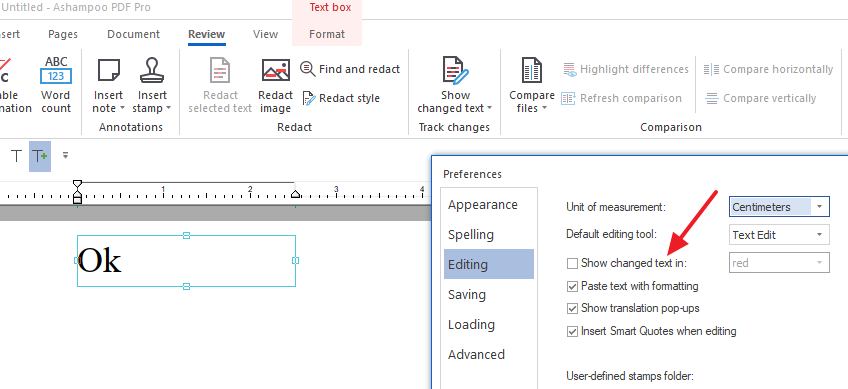Click Redact selected text icon
This screenshot has height=389, width=848.
coord(220,70)
